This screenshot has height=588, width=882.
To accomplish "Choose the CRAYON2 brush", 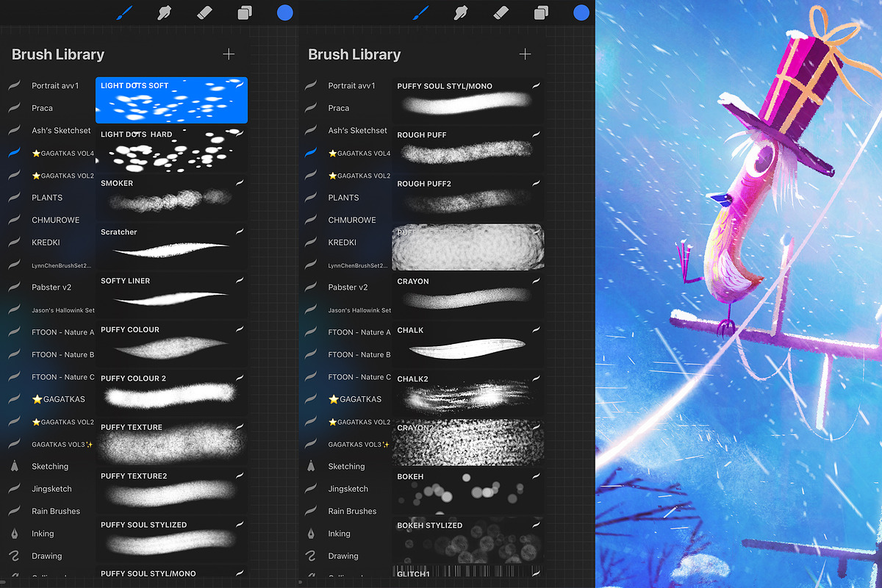I will (468, 442).
